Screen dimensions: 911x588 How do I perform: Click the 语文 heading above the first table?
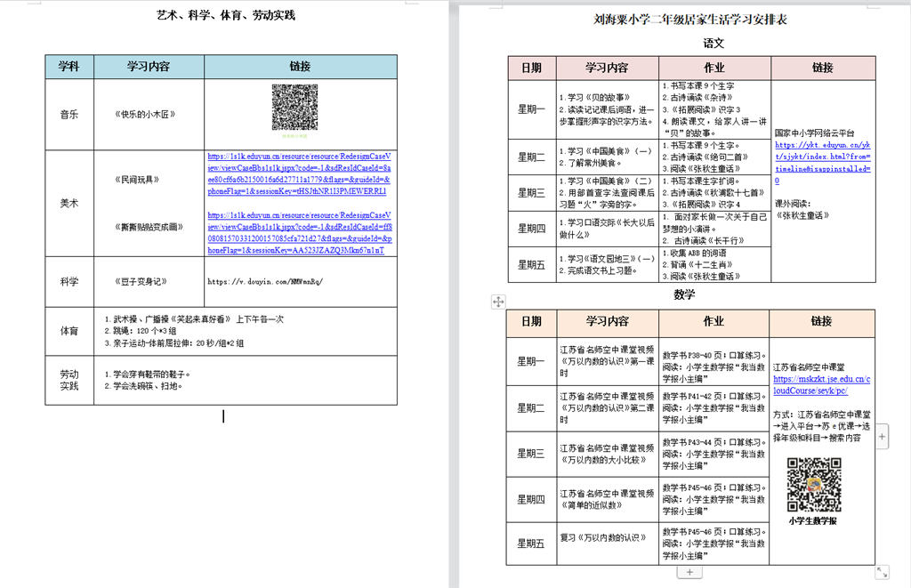[x=713, y=43]
